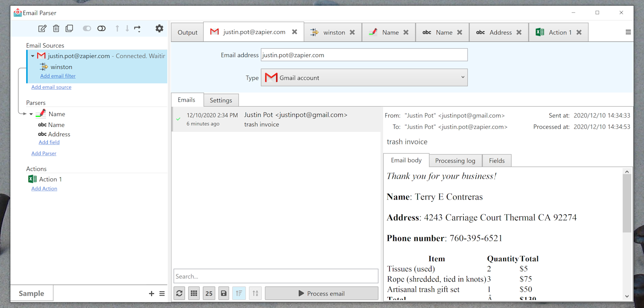Close the justin.pot@zapier.com tab
The width and height of the screenshot is (644, 308).
pos(294,32)
